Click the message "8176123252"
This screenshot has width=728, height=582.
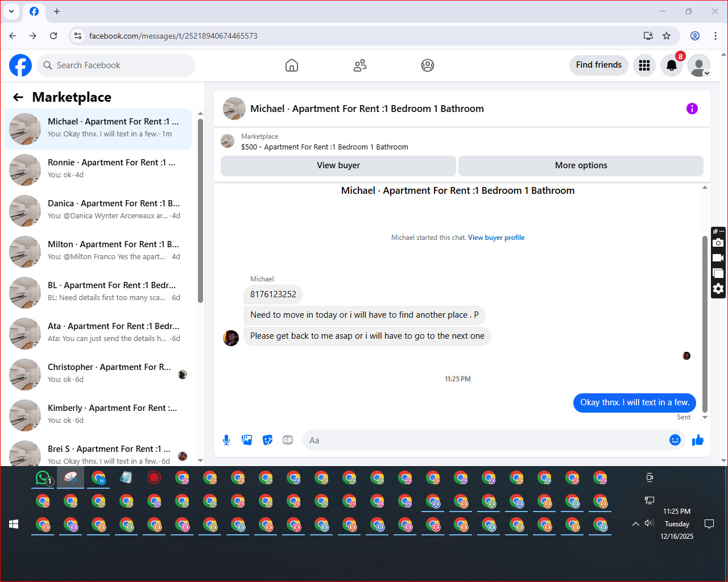click(x=273, y=294)
